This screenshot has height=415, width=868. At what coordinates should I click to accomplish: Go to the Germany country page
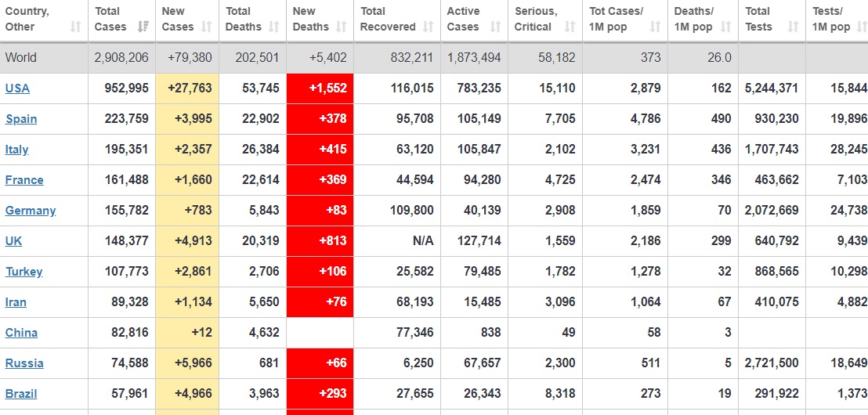[x=31, y=211]
